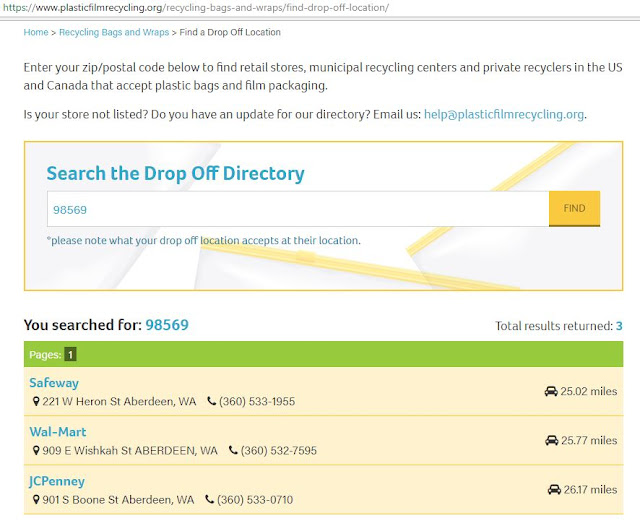Click the car icon beside 25.77 miles

[552, 440]
